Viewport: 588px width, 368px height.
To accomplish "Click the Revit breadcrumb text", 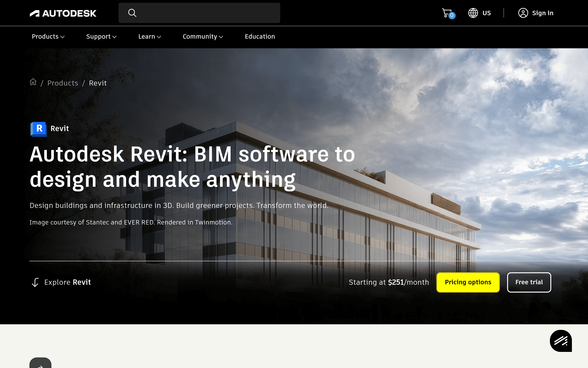I will point(98,83).
